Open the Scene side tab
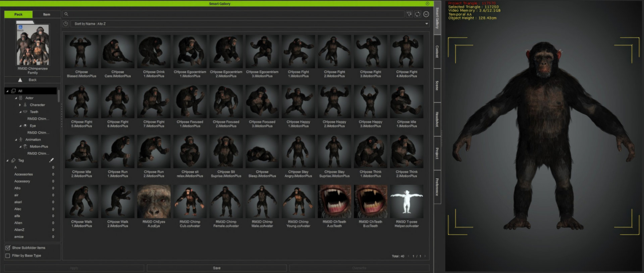Screen dimensions: 644x273 click(x=437, y=85)
